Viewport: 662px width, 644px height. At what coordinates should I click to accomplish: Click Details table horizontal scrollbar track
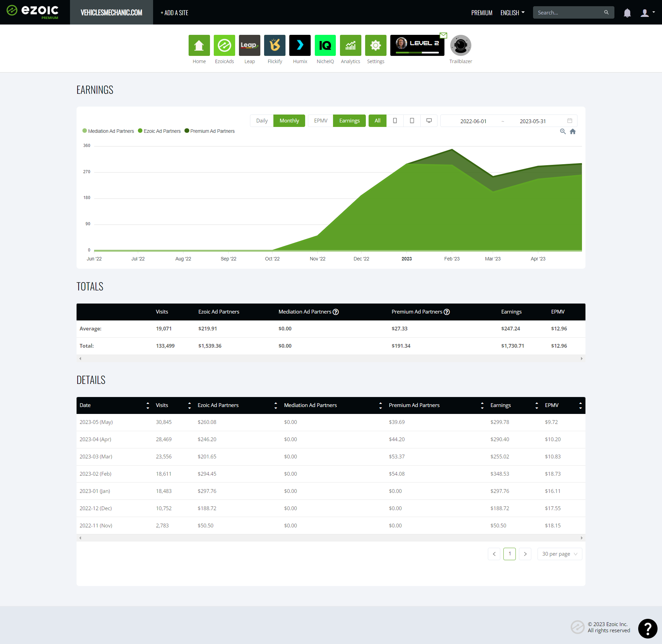331,538
